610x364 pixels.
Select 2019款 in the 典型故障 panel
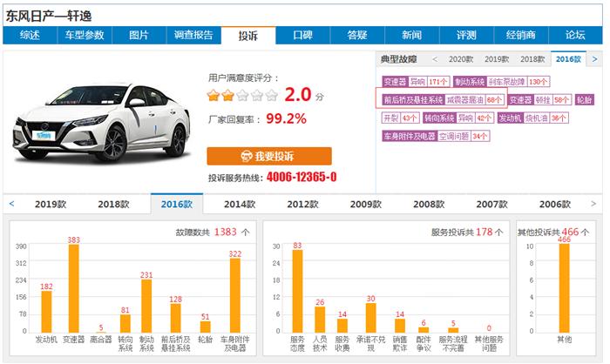497,59
